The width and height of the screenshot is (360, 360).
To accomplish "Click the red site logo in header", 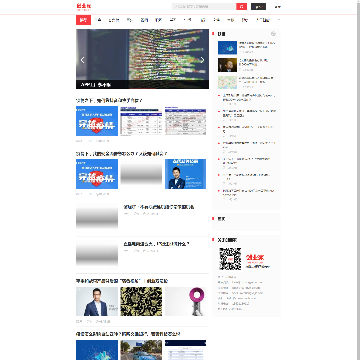I will [x=84, y=6].
